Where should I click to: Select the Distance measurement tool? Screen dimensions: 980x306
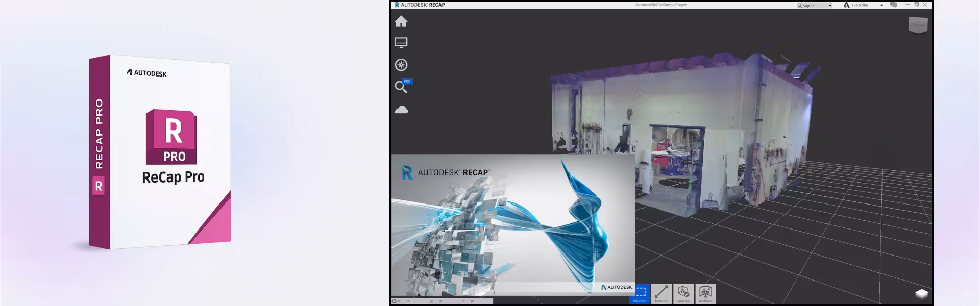click(661, 294)
